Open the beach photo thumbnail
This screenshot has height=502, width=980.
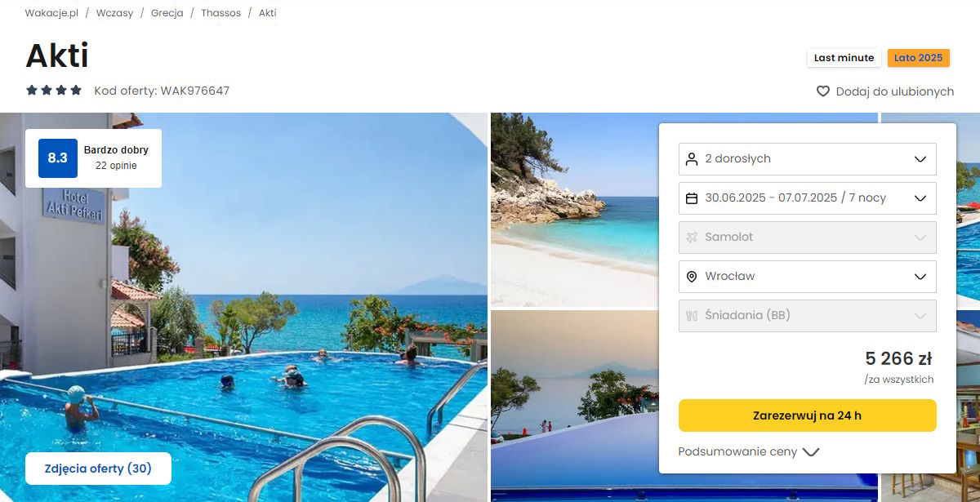(574, 209)
